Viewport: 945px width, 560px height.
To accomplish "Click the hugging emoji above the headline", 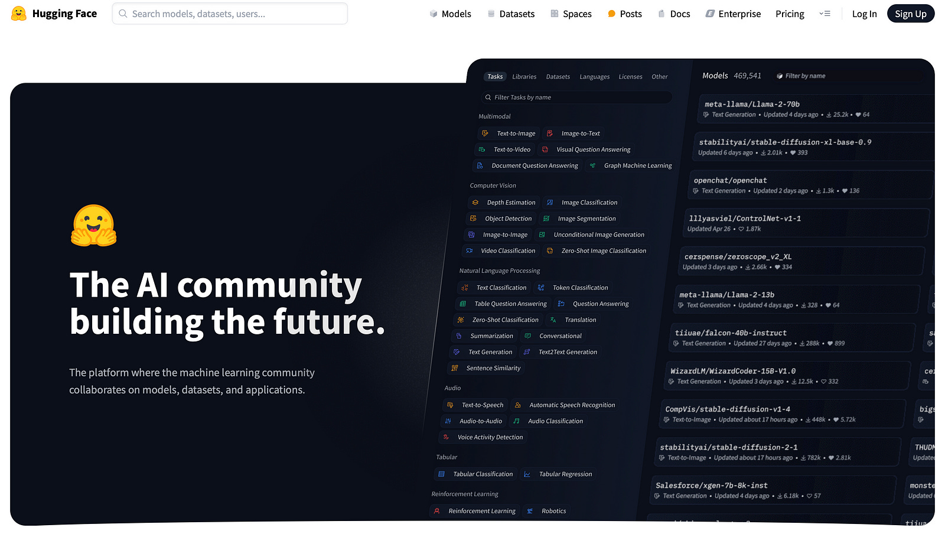I will click(x=94, y=225).
